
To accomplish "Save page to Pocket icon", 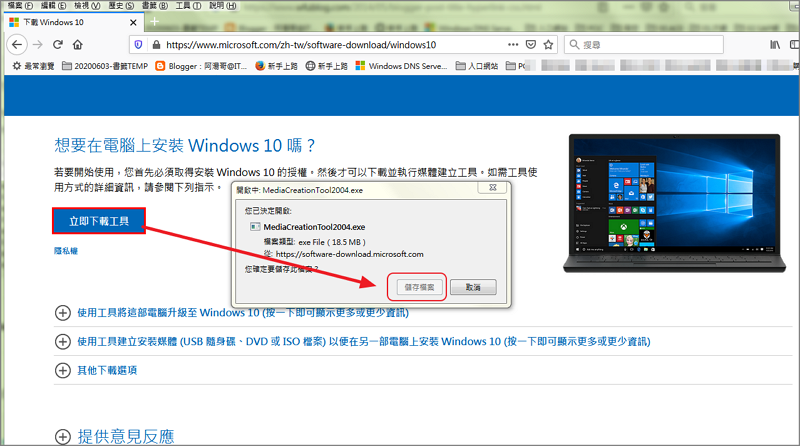I will tap(531, 45).
